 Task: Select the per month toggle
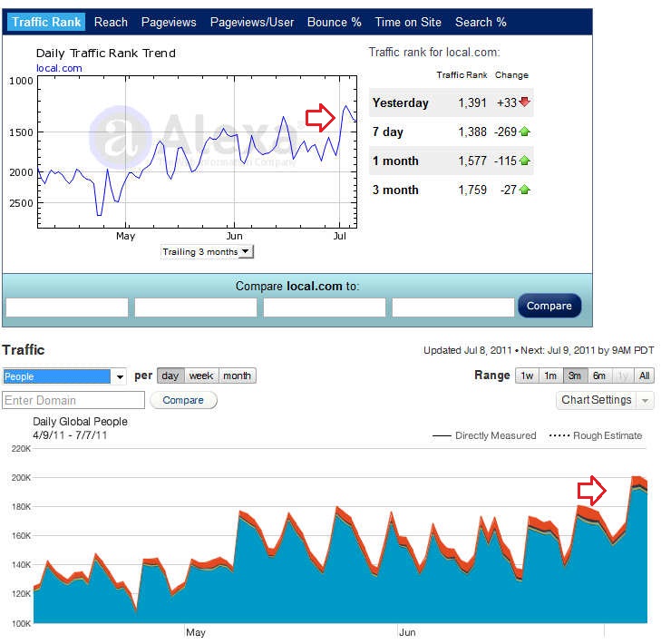pyautogui.click(x=237, y=376)
